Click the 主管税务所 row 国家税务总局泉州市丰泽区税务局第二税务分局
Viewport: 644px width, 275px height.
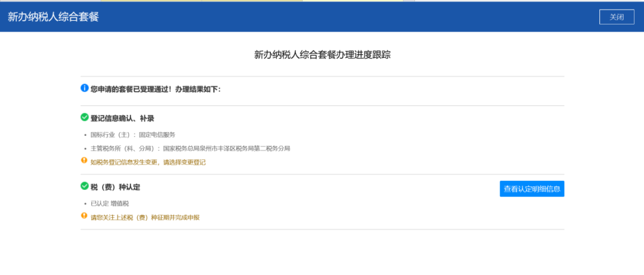191,148
